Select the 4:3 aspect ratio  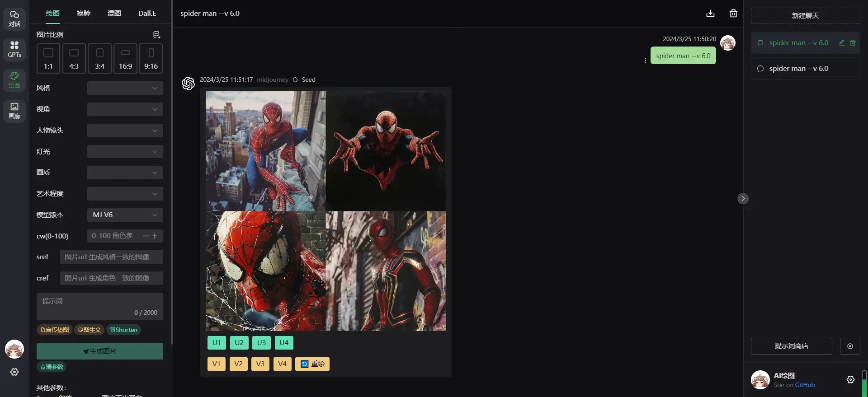[x=74, y=58]
